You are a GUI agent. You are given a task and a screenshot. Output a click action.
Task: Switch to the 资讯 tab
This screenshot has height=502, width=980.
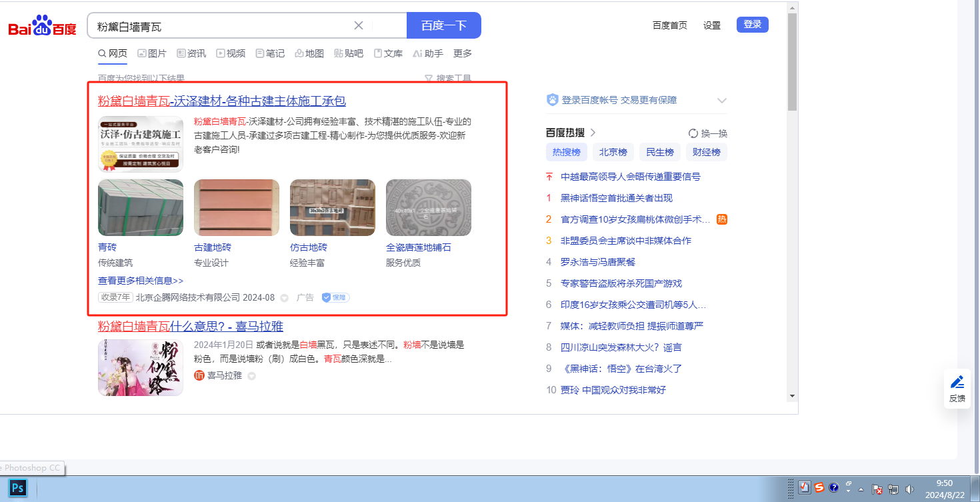click(191, 53)
